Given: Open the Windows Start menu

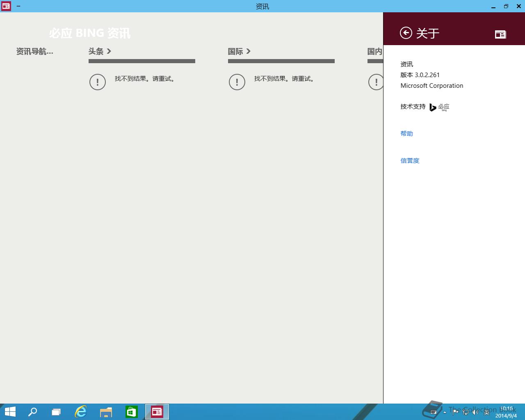Looking at the screenshot, I should [x=10, y=412].
